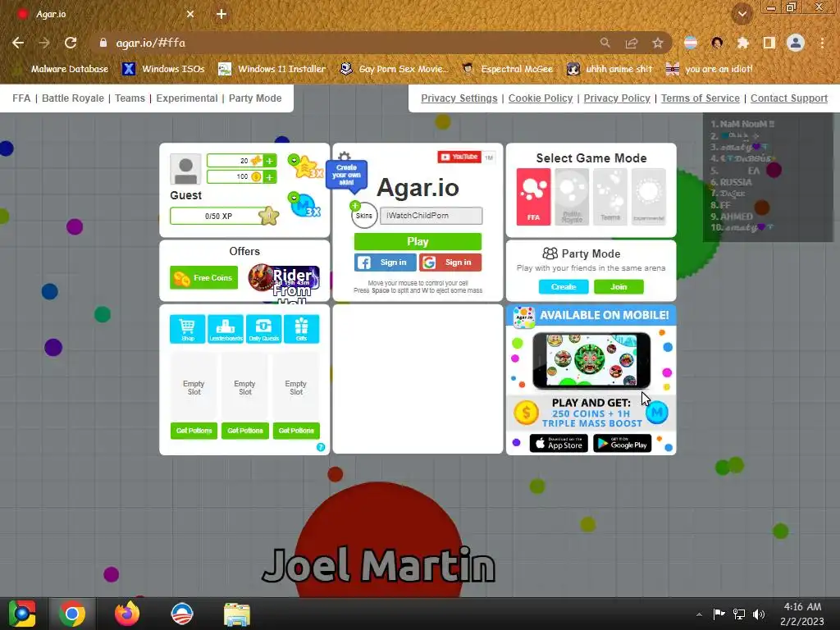Click the Chrome profile avatar icon
This screenshot has width=840, height=630.
pyautogui.click(x=796, y=43)
